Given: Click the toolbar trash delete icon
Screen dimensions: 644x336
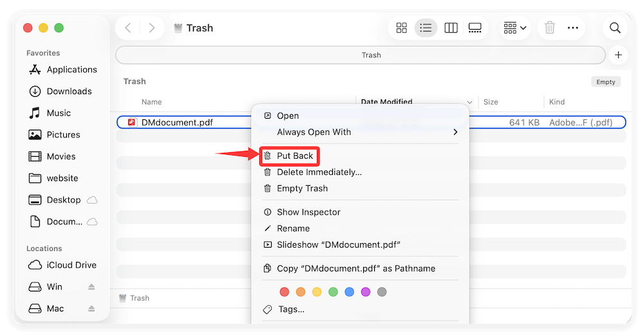Looking at the screenshot, I should pyautogui.click(x=549, y=28).
